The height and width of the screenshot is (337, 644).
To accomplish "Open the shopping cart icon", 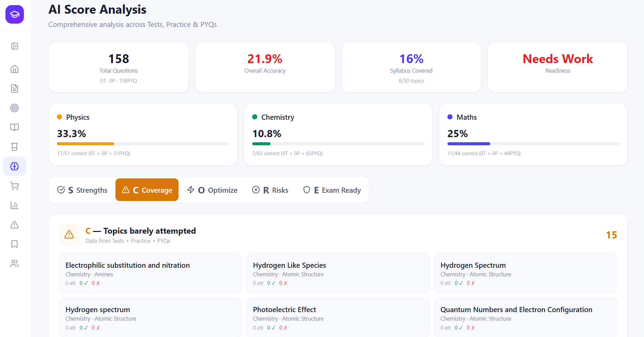I will pyautogui.click(x=15, y=186).
